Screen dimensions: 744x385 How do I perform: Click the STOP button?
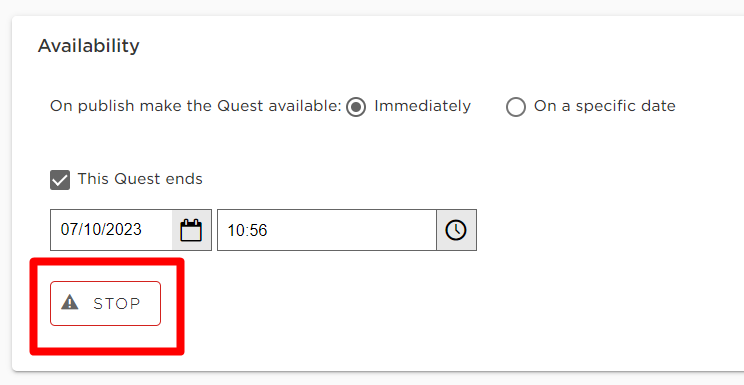click(x=105, y=303)
